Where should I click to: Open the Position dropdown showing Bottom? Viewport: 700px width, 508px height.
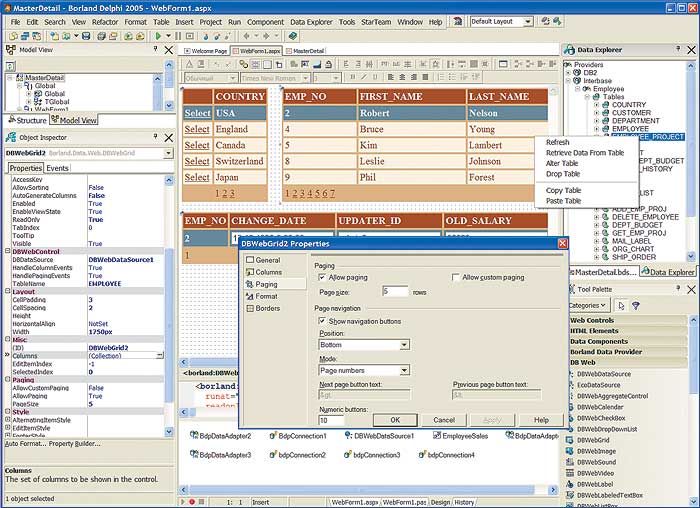click(404, 345)
